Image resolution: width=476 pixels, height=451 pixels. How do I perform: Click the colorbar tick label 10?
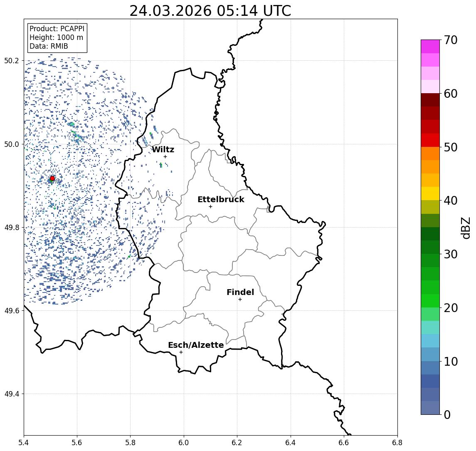click(x=451, y=361)
